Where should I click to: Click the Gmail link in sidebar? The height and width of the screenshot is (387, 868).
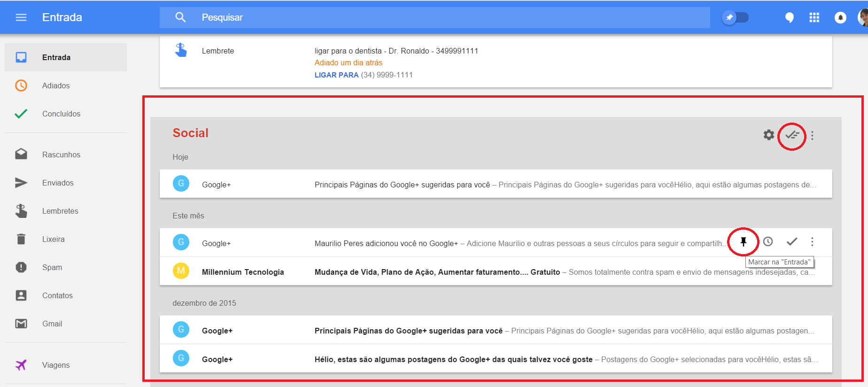(52, 324)
